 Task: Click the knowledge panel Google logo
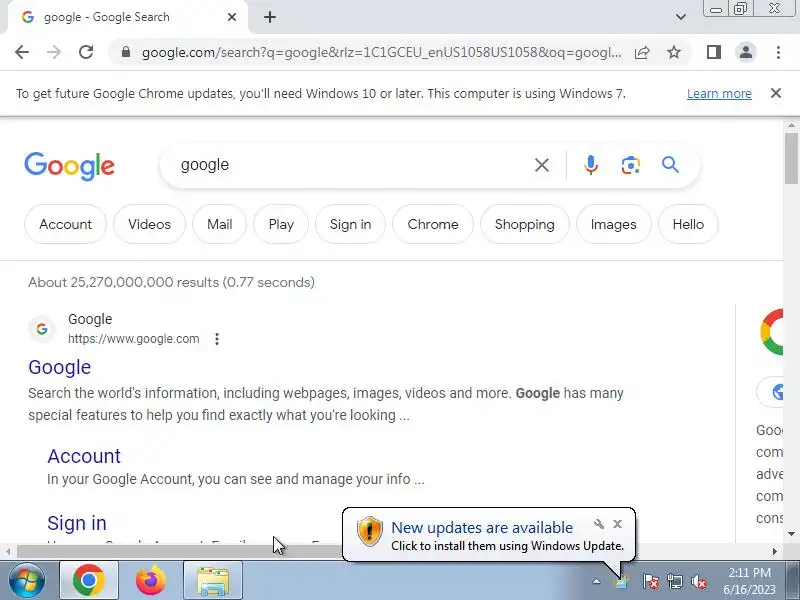[x=771, y=332]
